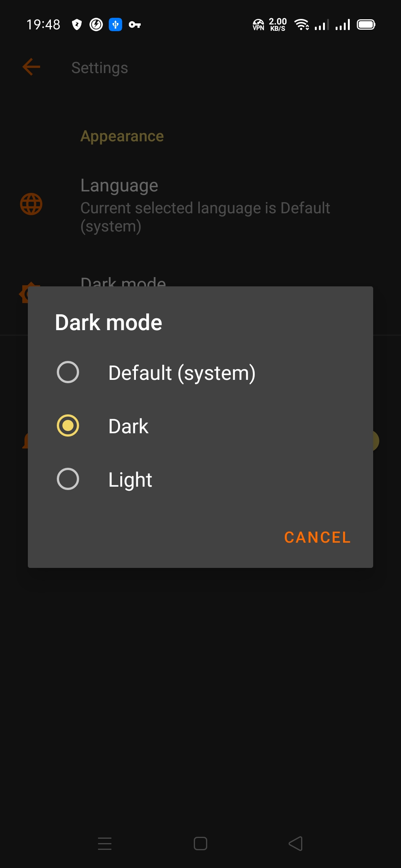The image size is (401, 868).
Task: Select the Light radio button
Action: [68, 479]
